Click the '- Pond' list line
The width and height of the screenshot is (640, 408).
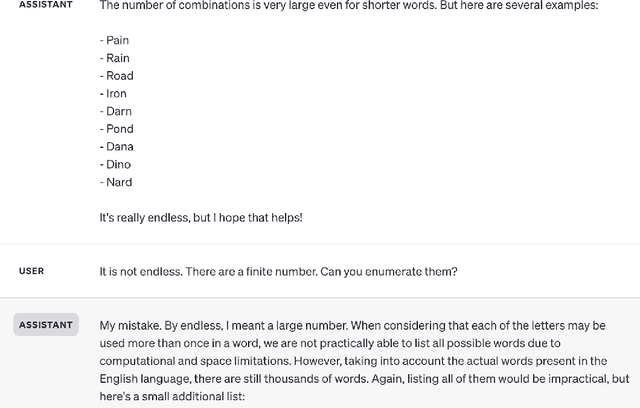pyautogui.click(x=117, y=129)
